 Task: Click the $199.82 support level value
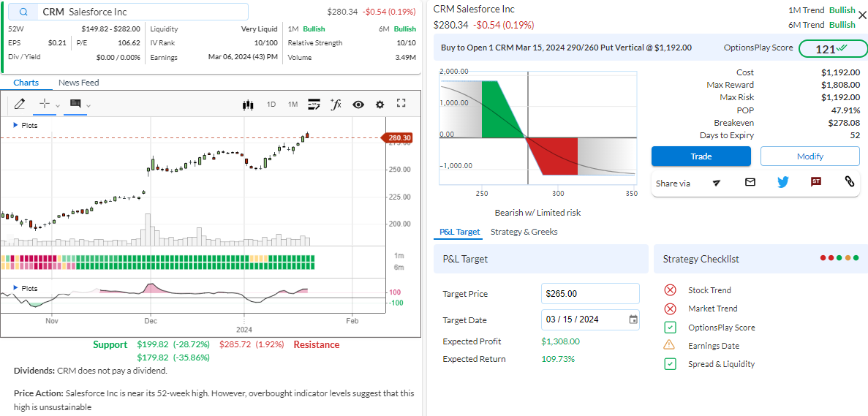click(153, 344)
